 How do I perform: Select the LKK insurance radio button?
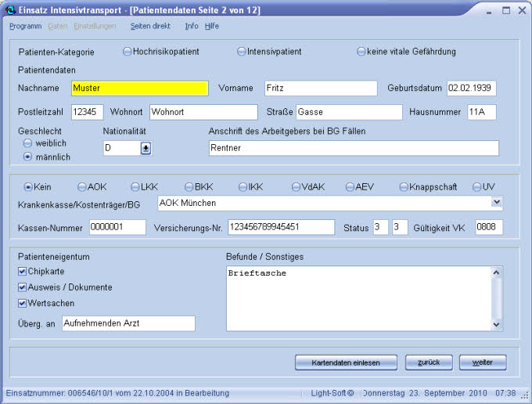click(135, 186)
